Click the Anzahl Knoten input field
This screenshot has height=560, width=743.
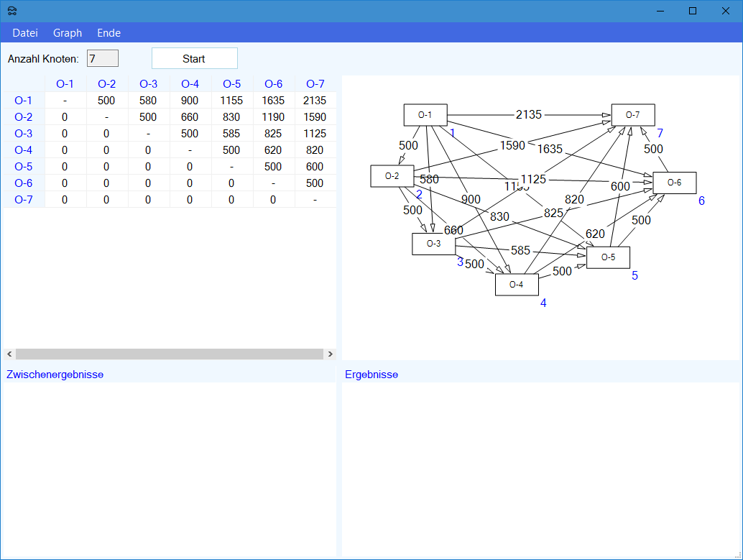[x=102, y=58]
